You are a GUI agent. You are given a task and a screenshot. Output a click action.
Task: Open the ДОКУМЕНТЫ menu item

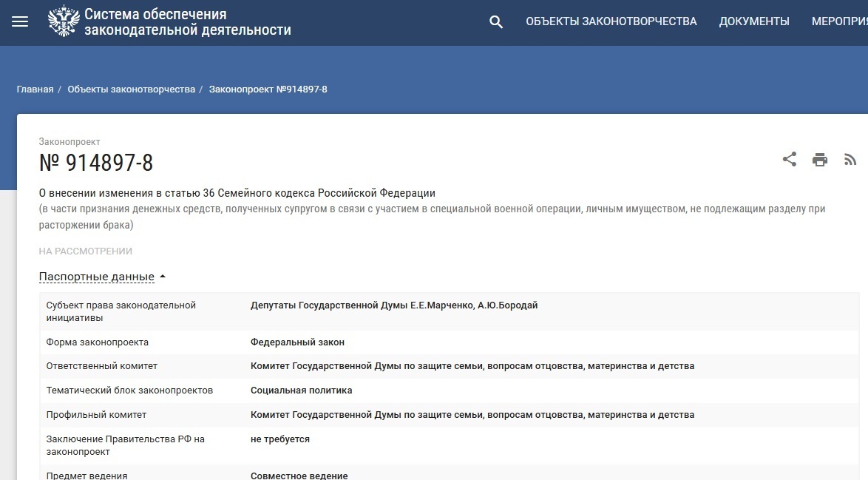click(x=753, y=21)
